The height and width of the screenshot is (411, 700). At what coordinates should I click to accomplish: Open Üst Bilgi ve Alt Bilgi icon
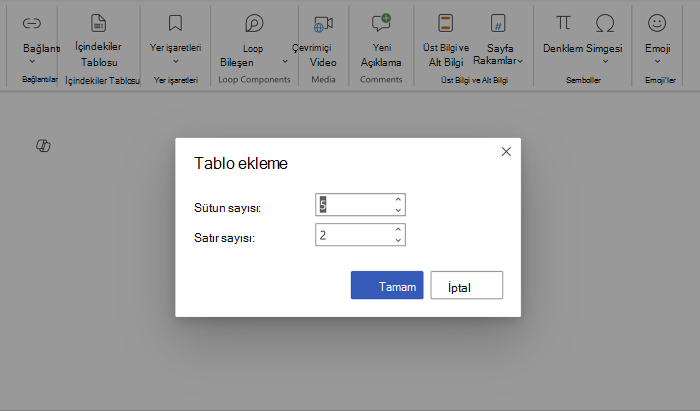(445, 23)
